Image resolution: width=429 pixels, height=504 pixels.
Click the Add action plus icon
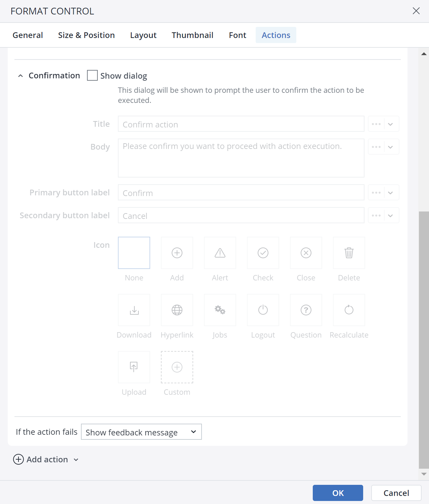point(18,459)
